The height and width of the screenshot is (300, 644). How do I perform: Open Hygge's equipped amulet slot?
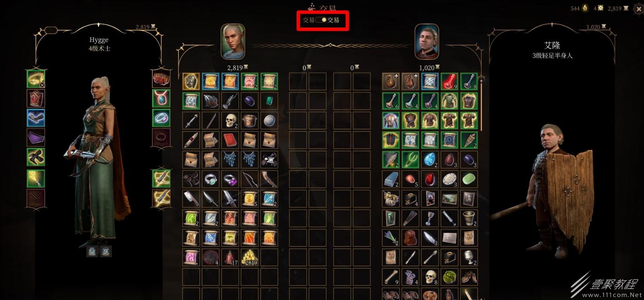click(161, 99)
